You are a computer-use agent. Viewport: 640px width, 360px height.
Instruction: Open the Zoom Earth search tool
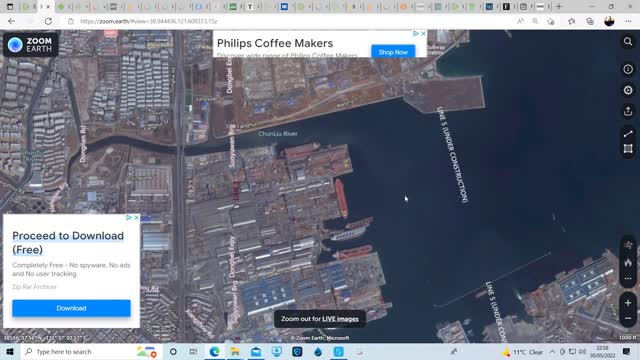(x=628, y=42)
